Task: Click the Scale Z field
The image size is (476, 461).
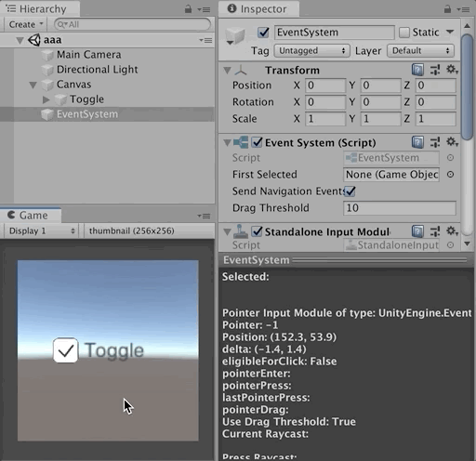Action: 435,119
